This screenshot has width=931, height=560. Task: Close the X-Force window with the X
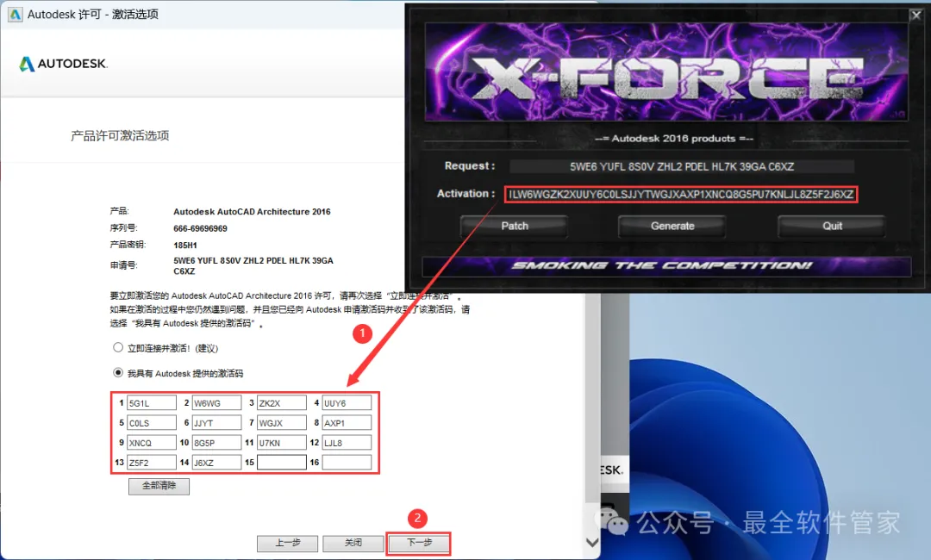916,16
